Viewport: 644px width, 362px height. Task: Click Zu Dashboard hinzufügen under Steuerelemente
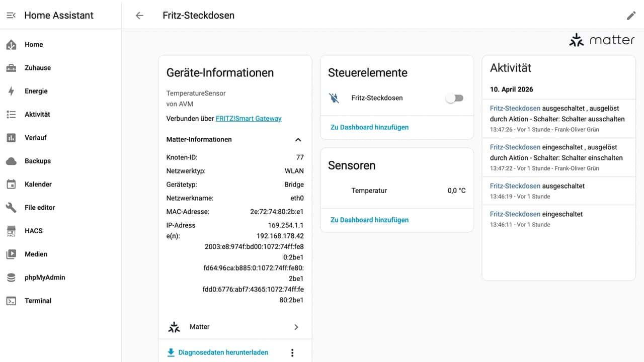point(369,127)
